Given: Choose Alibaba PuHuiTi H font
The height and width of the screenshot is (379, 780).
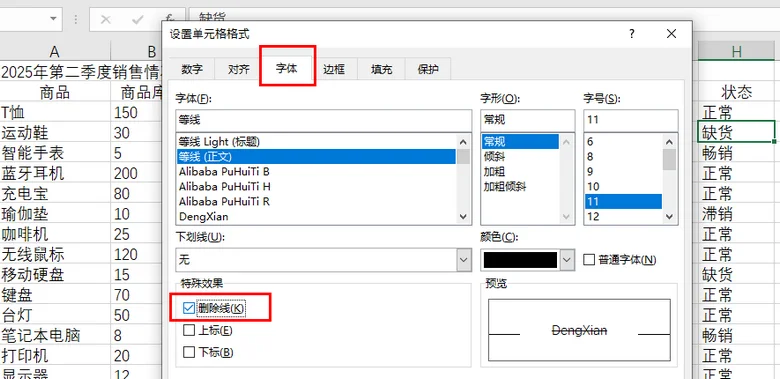Looking at the screenshot, I should pyautogui.click(x=316, y=187).
